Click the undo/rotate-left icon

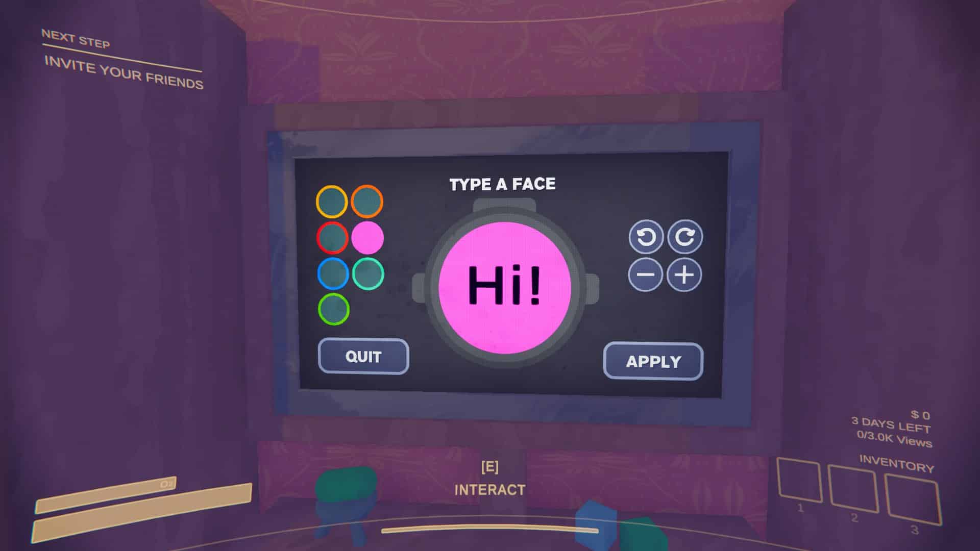point(645,237)
